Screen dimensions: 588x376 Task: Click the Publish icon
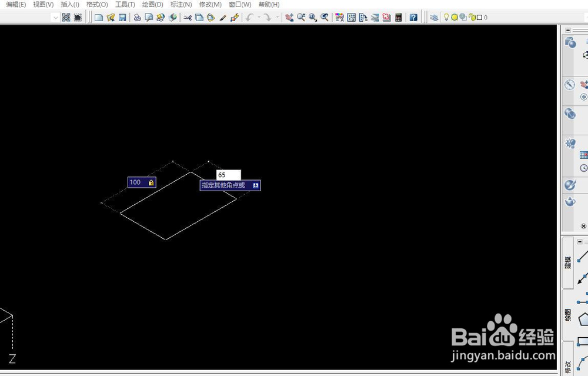(161, 17)
